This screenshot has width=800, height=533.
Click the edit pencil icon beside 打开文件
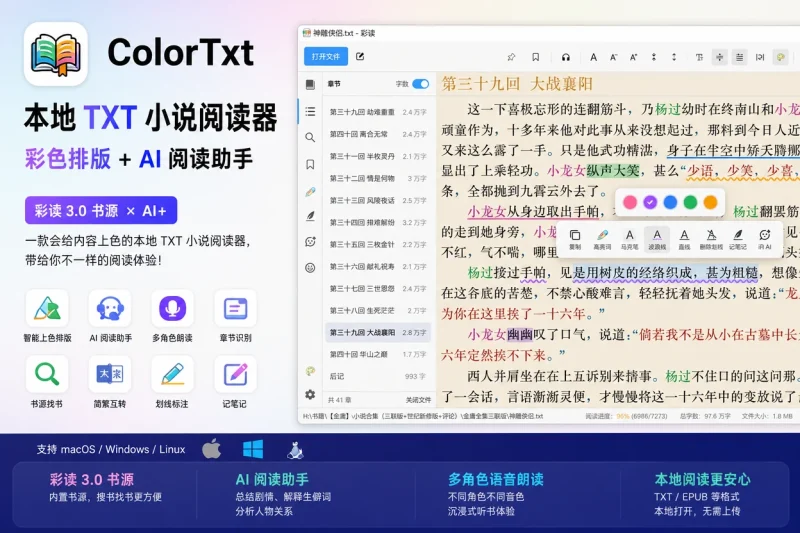pos(360,57)
